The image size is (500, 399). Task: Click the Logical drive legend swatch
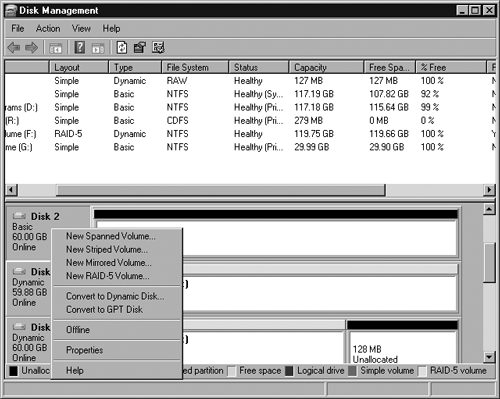pos(289,371)
